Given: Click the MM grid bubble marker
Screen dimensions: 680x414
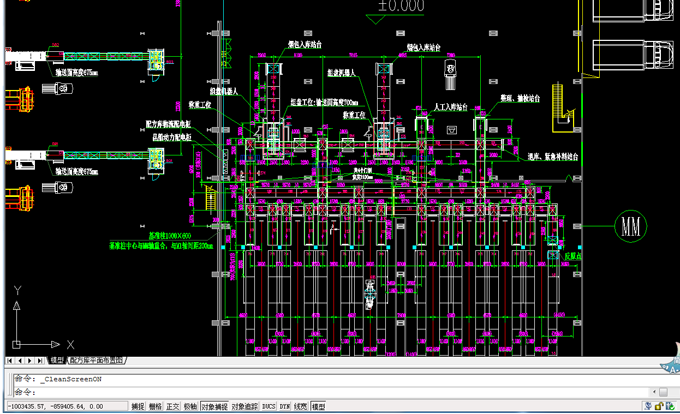Looking at the screenshot, I should [x=629, y=222].
